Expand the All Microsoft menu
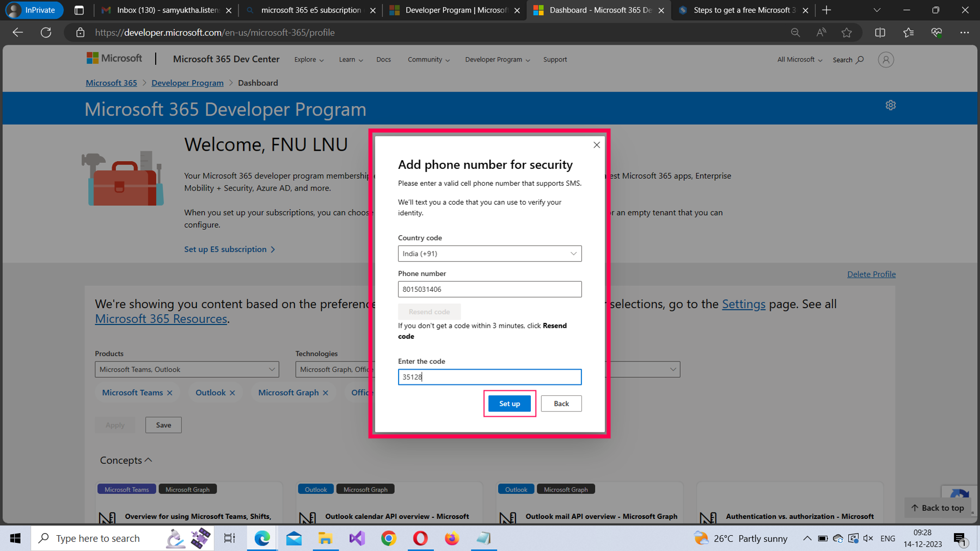 (x=799, y=60)
